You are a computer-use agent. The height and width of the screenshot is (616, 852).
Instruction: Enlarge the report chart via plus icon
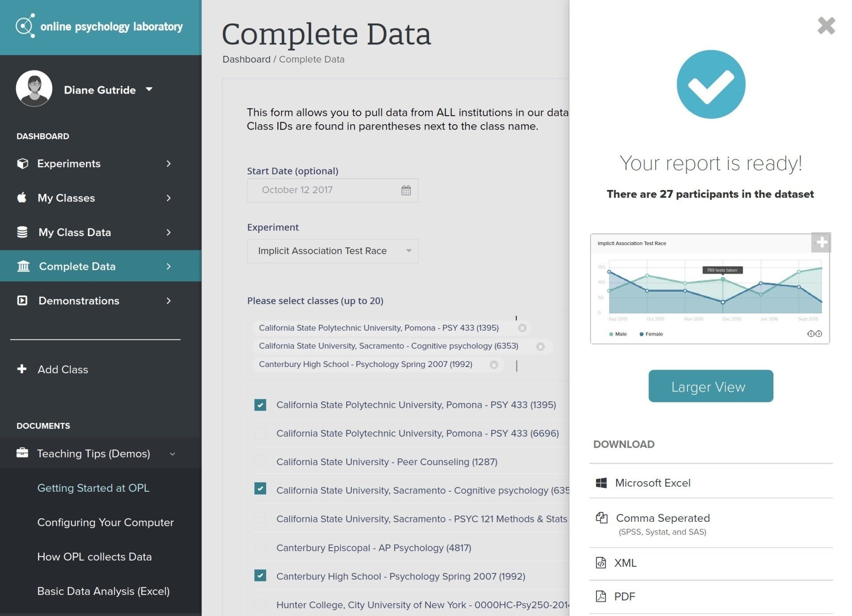click(x=821, y=242)
